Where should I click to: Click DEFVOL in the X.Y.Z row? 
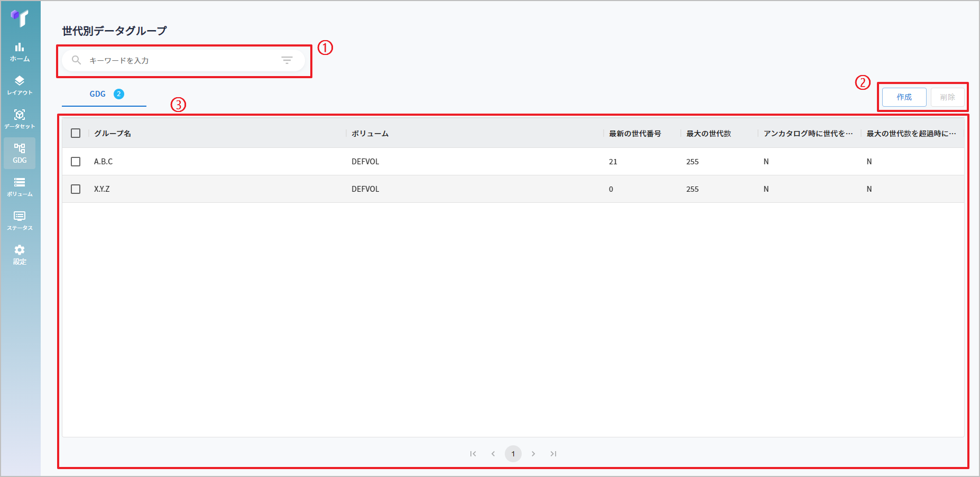365,189
